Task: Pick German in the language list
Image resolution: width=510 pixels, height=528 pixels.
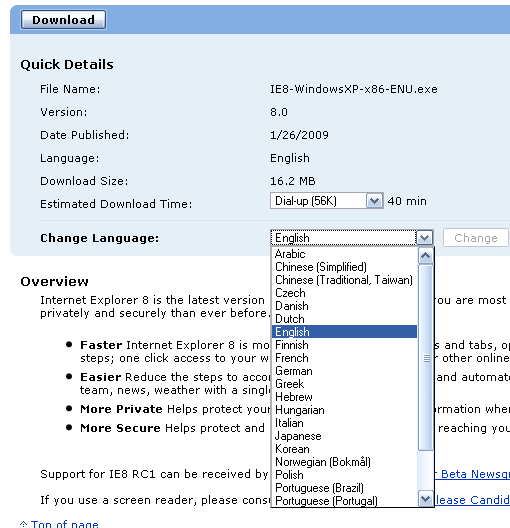Action: click(x=344, y=371)
